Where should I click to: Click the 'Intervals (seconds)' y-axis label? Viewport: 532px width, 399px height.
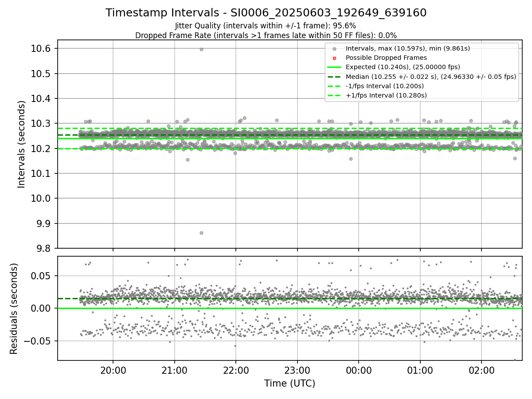point(22,144)
